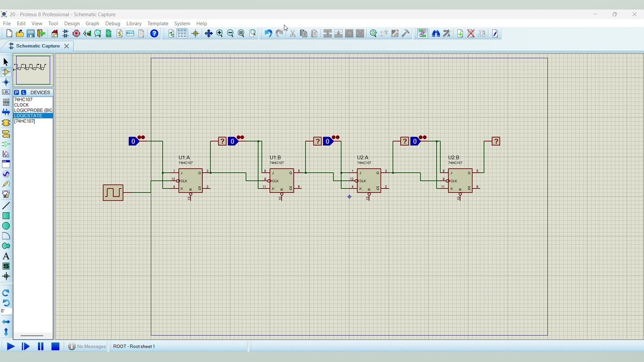Toggle the grid display button
Viewport: 644px width, 362px height.
click(182, 33)
